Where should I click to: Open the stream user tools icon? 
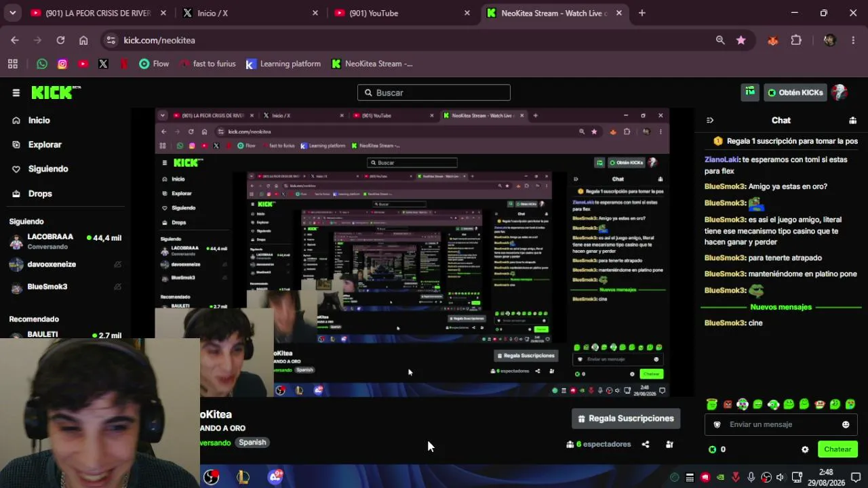pyautogui.click(x=669, y=445)
